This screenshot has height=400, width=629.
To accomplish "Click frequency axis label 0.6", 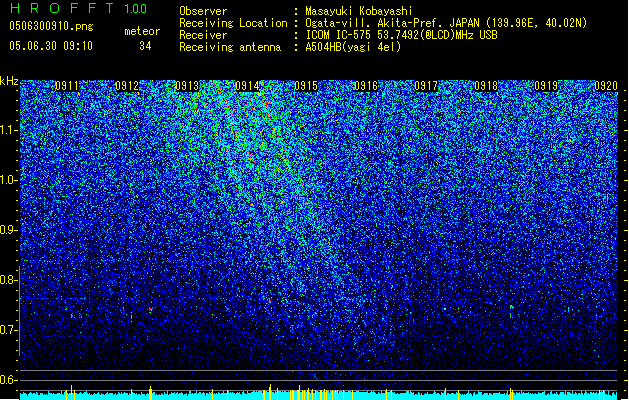I will tap(8, 380).
